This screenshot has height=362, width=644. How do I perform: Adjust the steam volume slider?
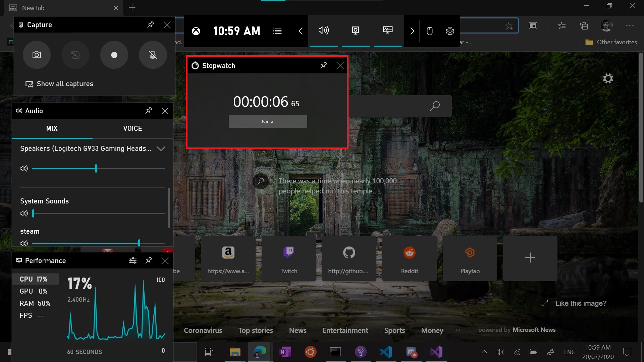139,243
